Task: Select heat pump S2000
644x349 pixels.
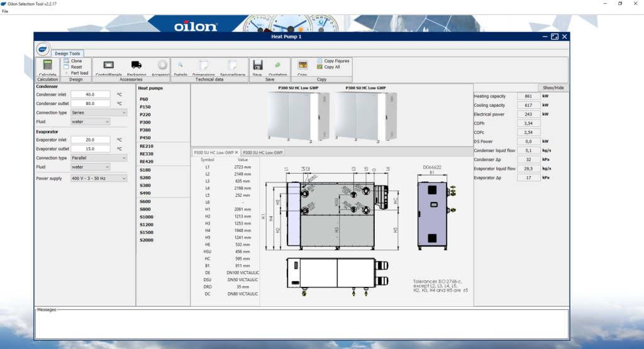Action: click(146, 240)
